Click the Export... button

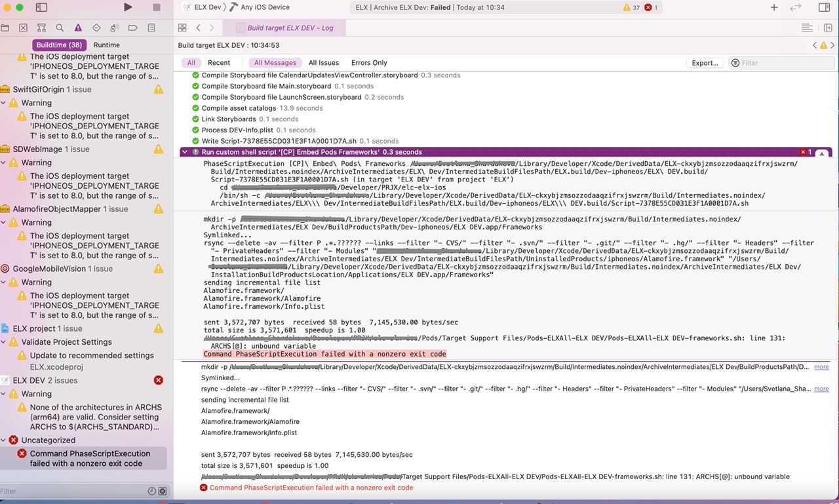coord(705,63)
